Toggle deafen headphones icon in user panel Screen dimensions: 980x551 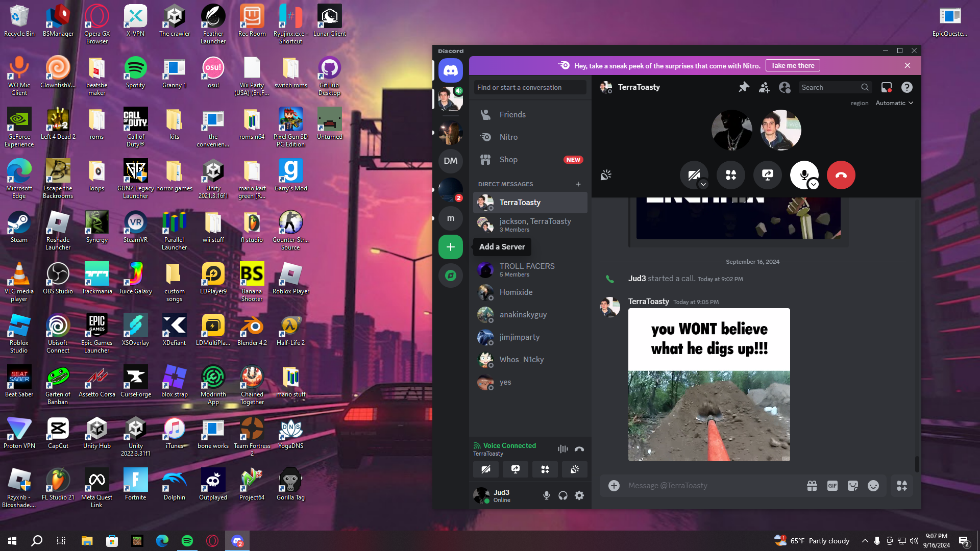click(562, 495)
